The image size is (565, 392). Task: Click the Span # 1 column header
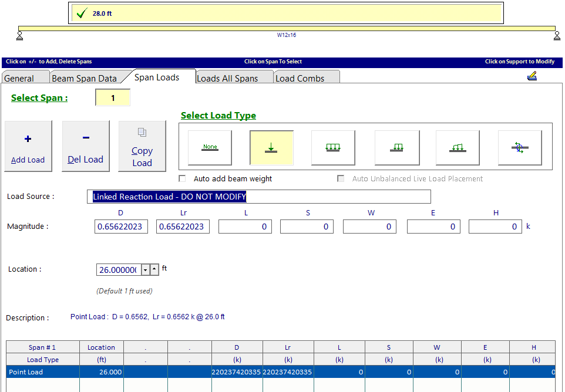[42, 347]
